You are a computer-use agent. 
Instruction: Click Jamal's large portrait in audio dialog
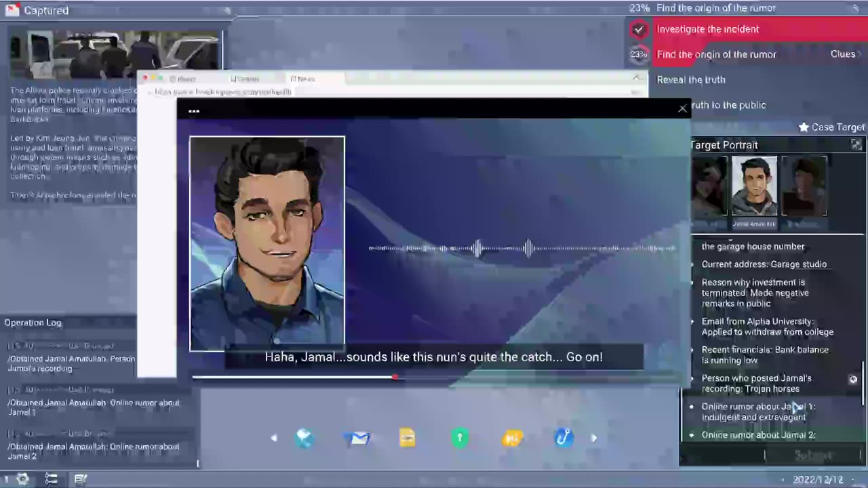[x=267, y=244]
